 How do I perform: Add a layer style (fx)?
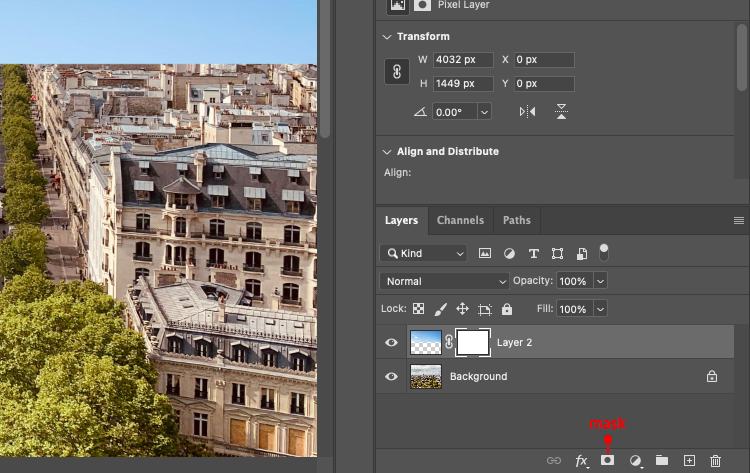click(581, 461)
